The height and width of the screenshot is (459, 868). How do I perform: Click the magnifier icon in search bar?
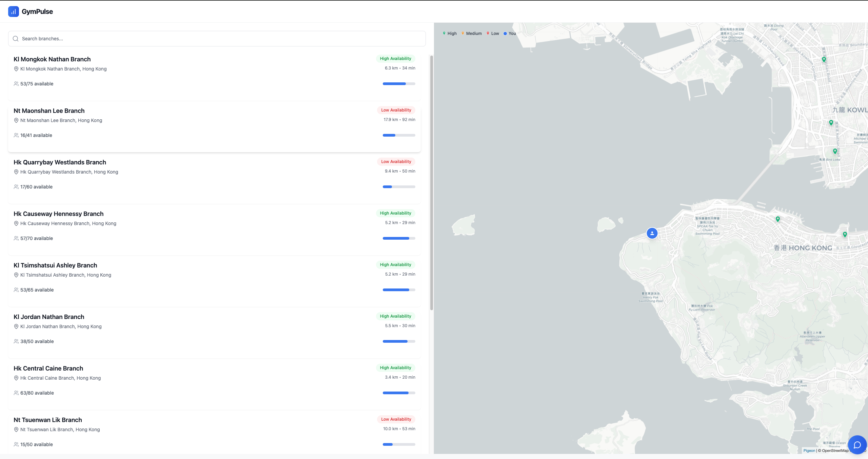pyautogui.click(x=16, y=39)
